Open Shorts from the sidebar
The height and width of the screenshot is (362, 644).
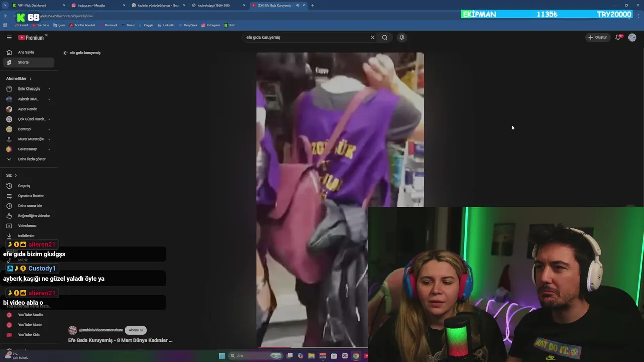click(x=28, y=62)
